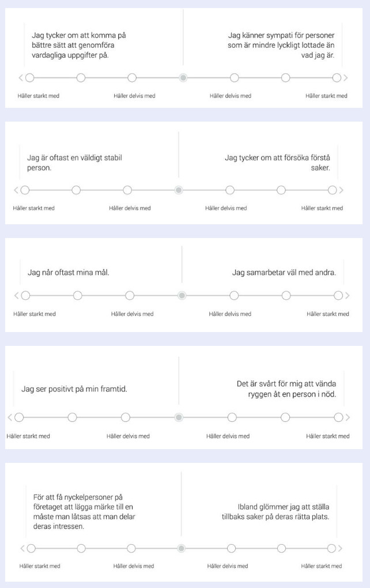Click left arrow beside 'Jag tycker om att komma på' scale

click(21, 78)
